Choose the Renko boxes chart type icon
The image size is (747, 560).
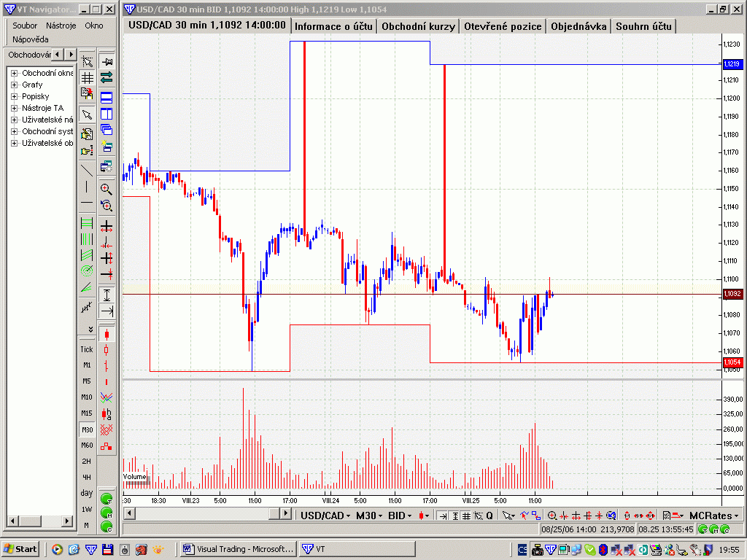pyautogui.click(x=107, y=446)
